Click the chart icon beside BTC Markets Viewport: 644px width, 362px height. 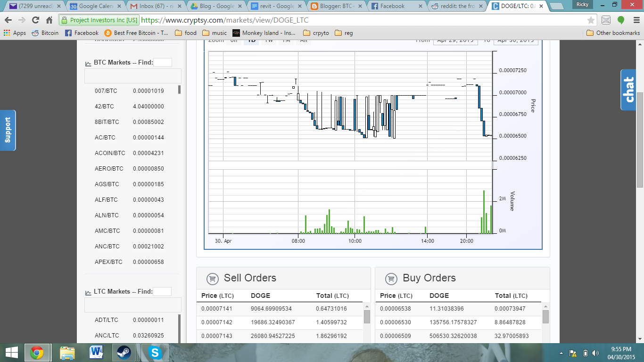point(88,63)
